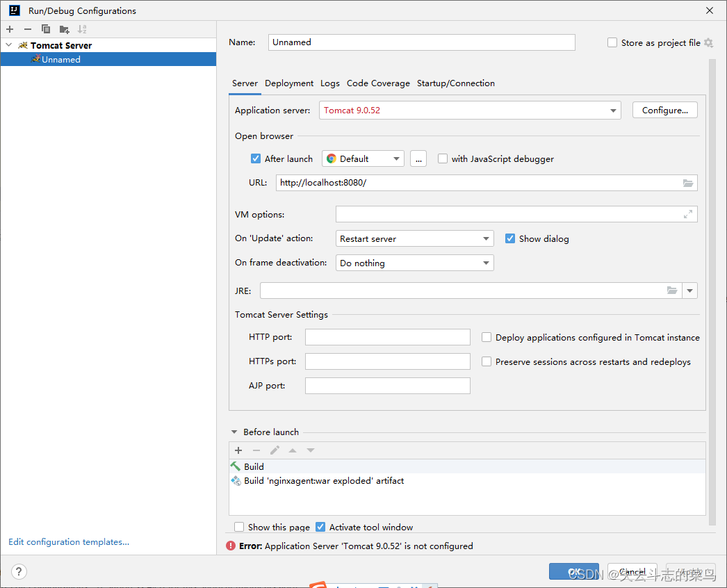Switch to the Startup/Connection tab
Viewport: 727px width, 588px height.
click(x=455, y=83)
